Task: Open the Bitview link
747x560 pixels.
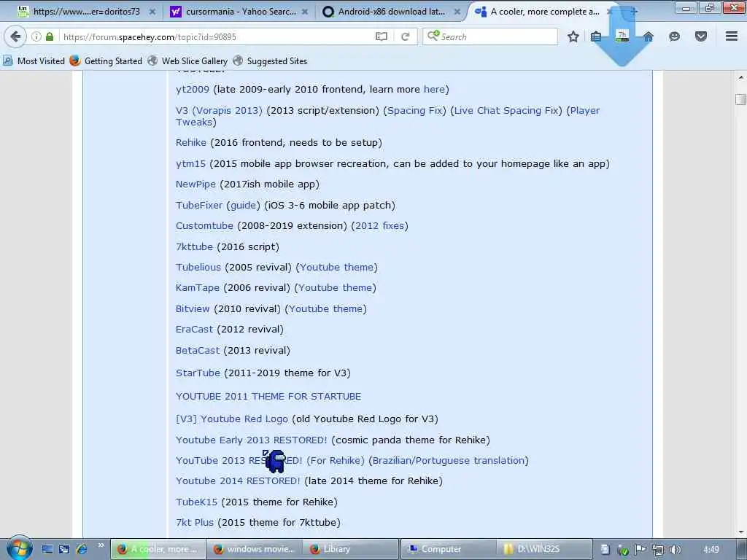Action: click(193, 308)
